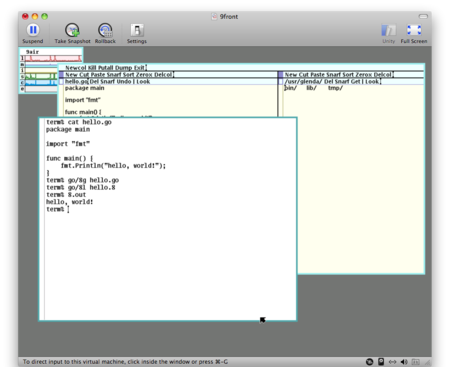Click the '9air' label in stats window
The height and width of the screenshot is (367, 450).
[32, 52]
